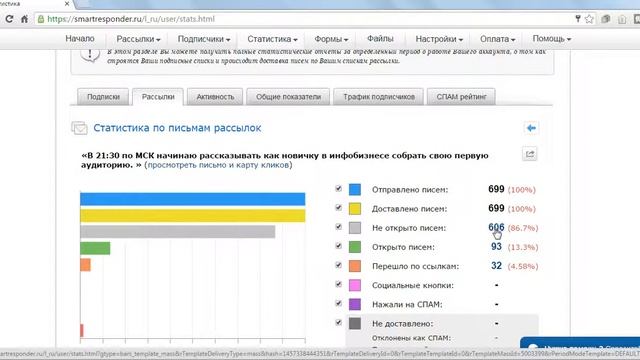
Task: Click the 93 opened letters count link
Action: pyautogui.click(x=496, y=247)
